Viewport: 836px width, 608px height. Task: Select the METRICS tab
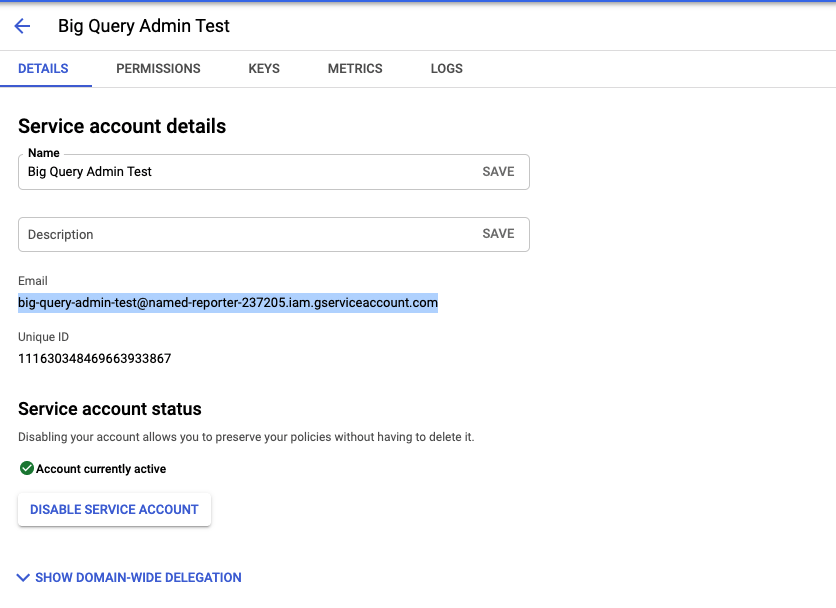(x=354, y=69)
